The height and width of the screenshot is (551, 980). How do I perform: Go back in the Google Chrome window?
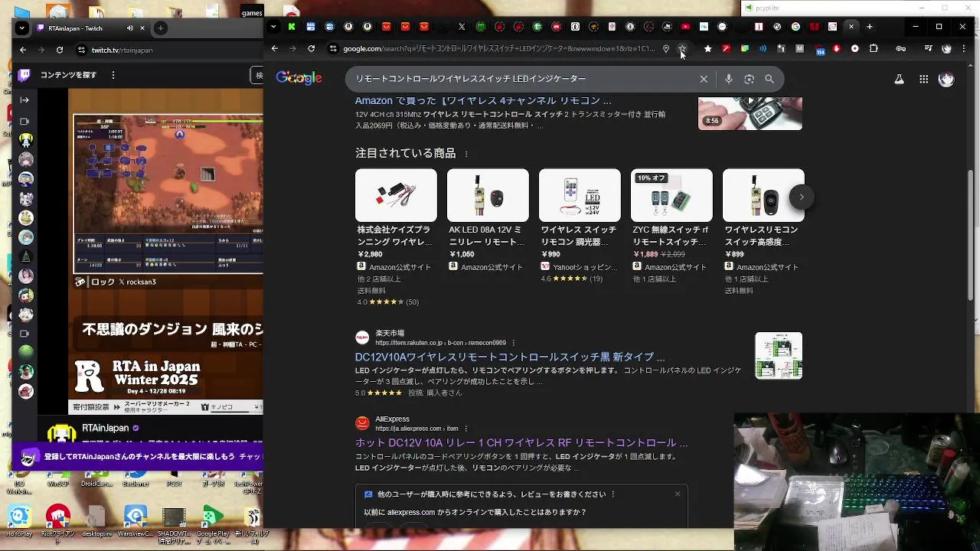[x=274, y=49]
